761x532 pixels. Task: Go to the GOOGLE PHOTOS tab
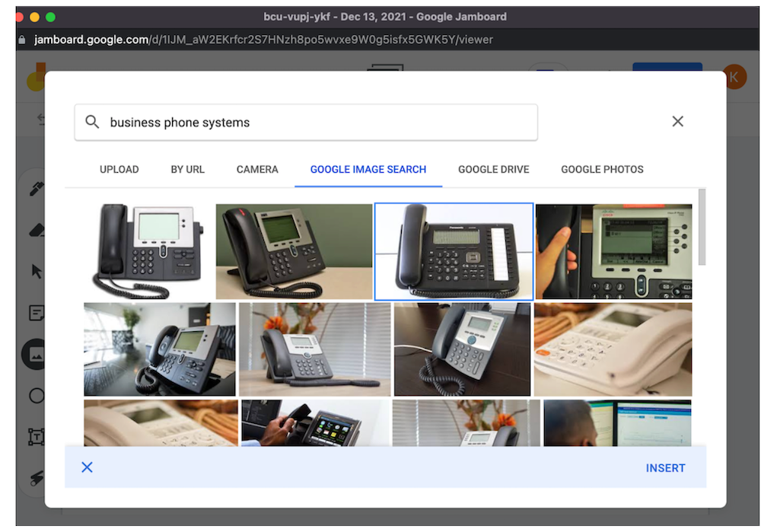click(602, 170)
